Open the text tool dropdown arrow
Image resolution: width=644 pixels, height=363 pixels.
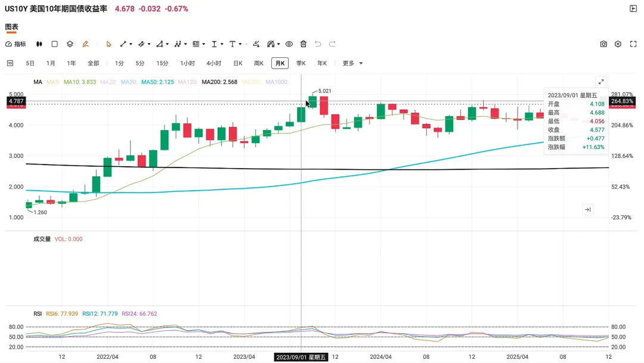(x=240, y=44)
